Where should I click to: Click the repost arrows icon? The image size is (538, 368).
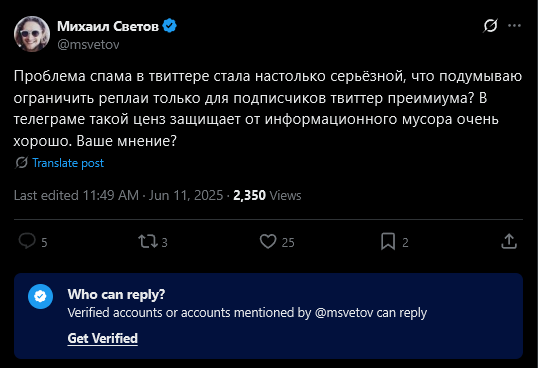pyautogui.click(x=148, y=241)
